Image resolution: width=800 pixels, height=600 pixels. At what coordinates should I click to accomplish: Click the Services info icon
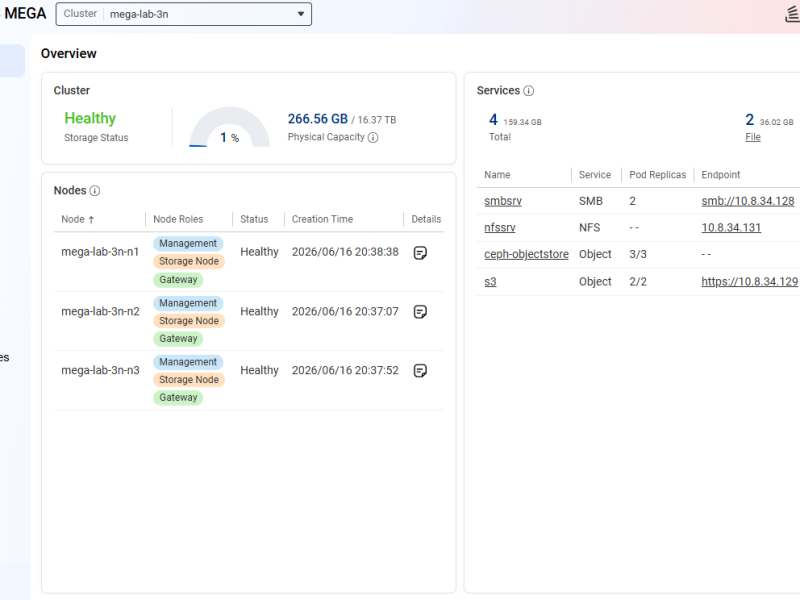[529, 91]
